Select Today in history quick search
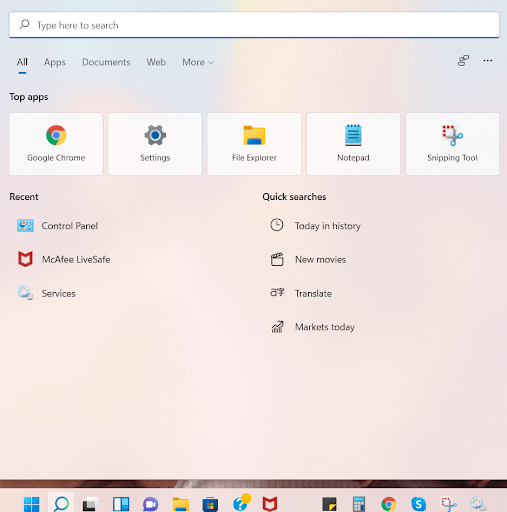This screenshot has height=512, width=507. [x=315, y=226]
